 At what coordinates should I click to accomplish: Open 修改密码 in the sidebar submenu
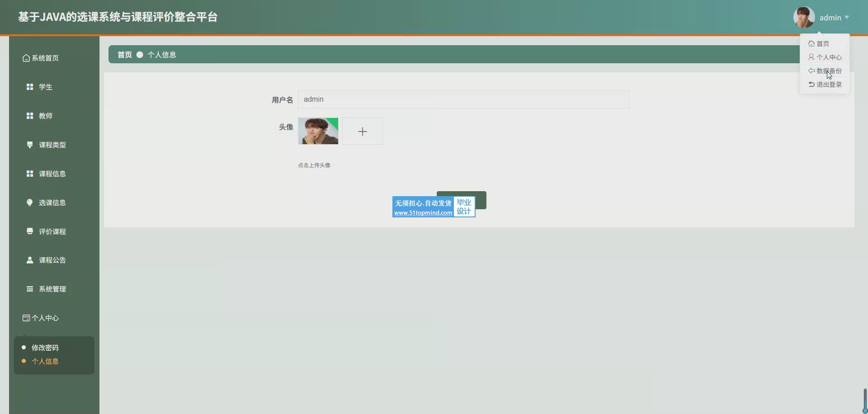[45, 348]
